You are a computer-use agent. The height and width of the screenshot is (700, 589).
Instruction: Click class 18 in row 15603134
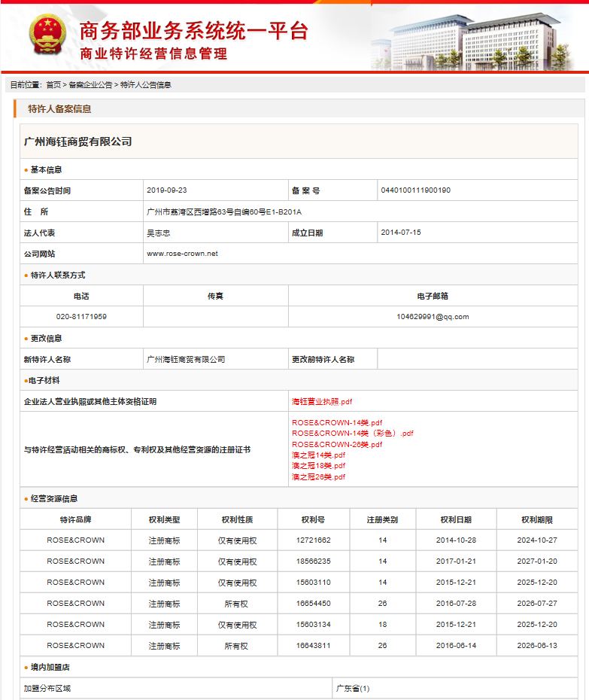(382, 624)
